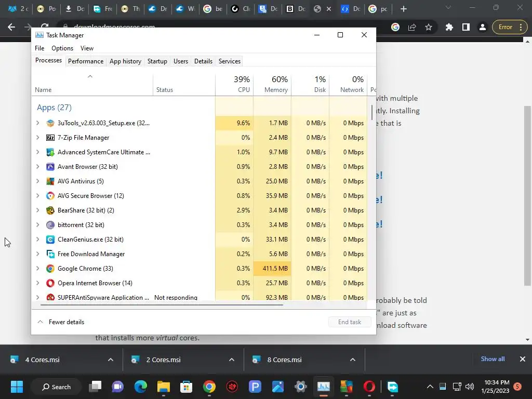
Task: Expand the BearShare (32 bit) group
Action: [37, 210]
